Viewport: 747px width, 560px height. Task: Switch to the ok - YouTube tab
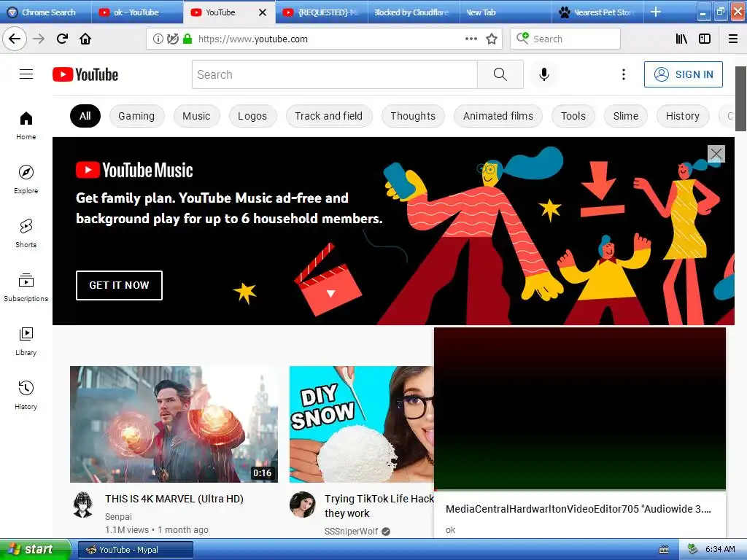[136, 12]
